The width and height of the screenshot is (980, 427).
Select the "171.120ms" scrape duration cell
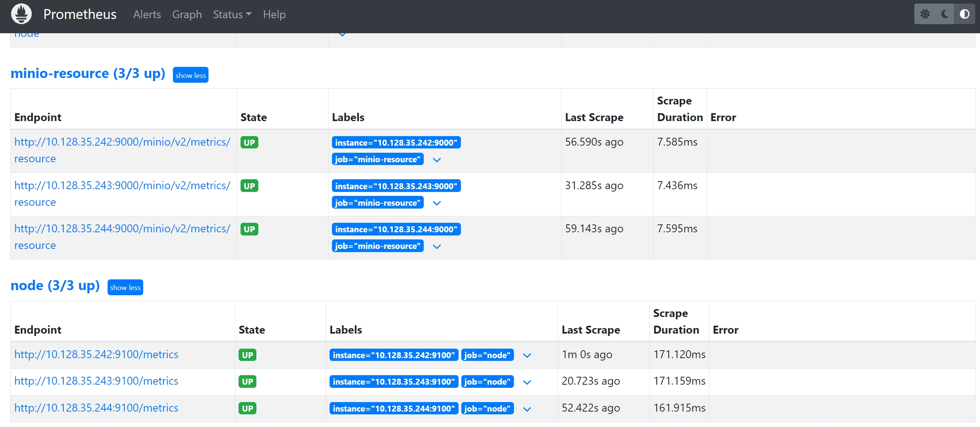pyautogui.click(x=679, y=355)
